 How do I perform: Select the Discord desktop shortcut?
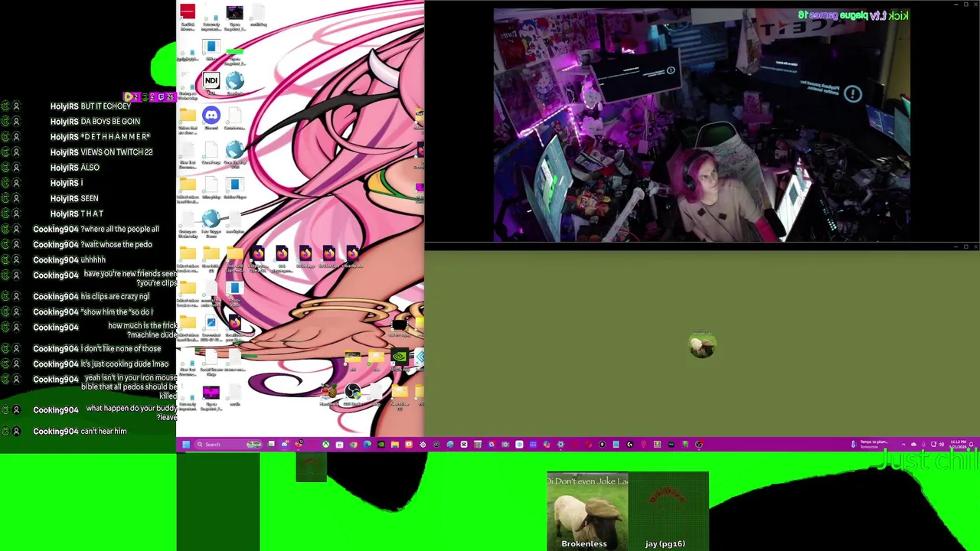(211, 118)
